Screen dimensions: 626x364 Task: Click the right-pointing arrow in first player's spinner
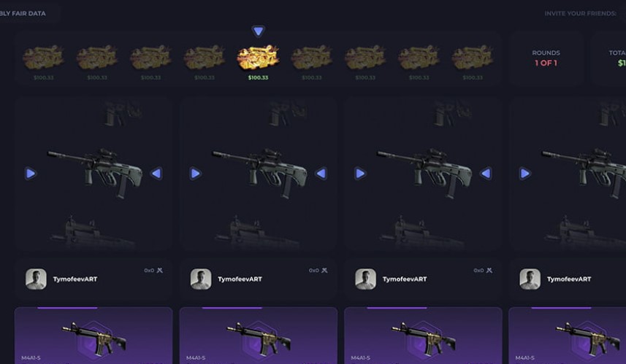coord(31,174)
